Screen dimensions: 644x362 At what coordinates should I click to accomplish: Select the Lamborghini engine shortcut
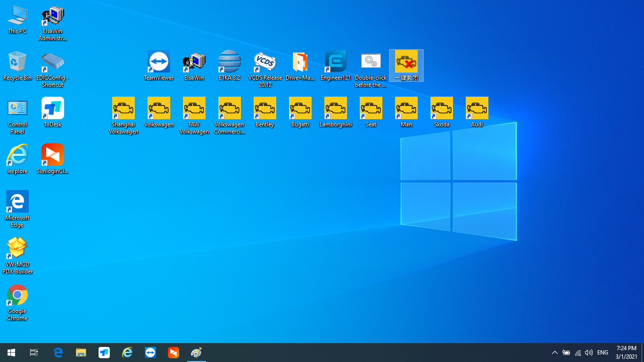(336, 108)
